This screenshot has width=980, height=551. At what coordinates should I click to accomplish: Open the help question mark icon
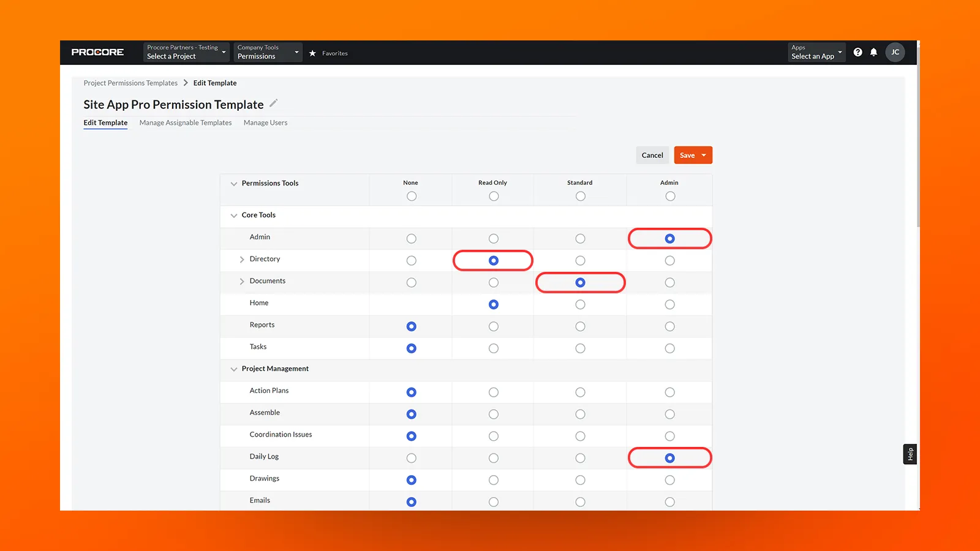click(858, 52)
